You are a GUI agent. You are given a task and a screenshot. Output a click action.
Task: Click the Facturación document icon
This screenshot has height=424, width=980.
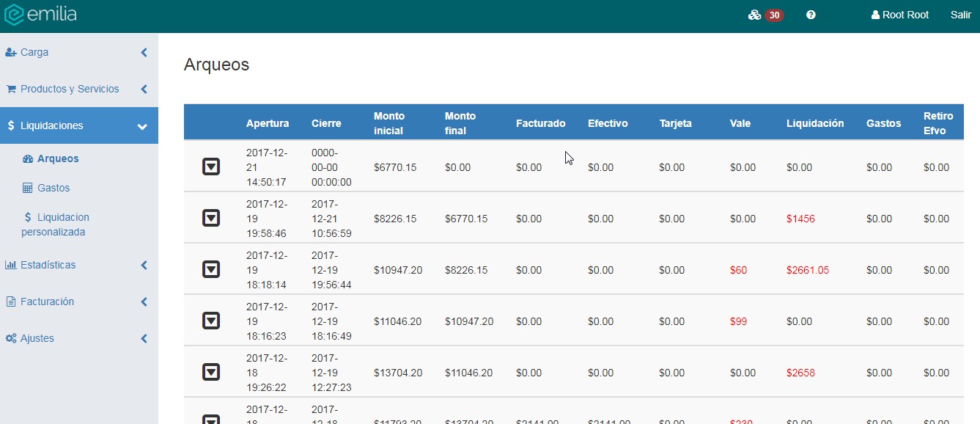tap(11, 302)
